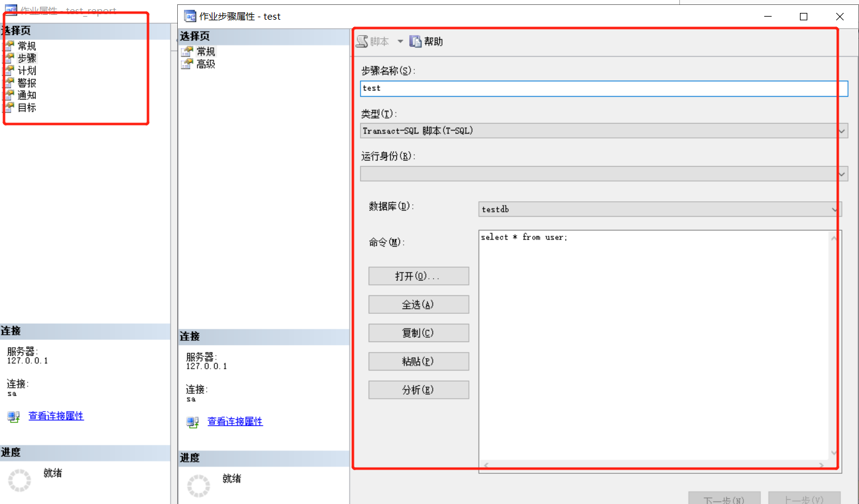Screen dimensions: 859x504
Task: Click the 粘贴(P) button
Action: pyautogui.click(x=418, y=361)
